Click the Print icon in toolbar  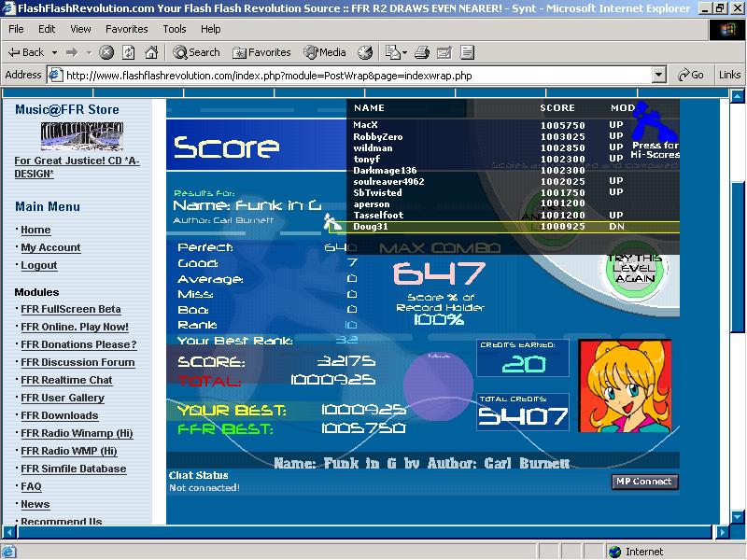pos(422,52)
